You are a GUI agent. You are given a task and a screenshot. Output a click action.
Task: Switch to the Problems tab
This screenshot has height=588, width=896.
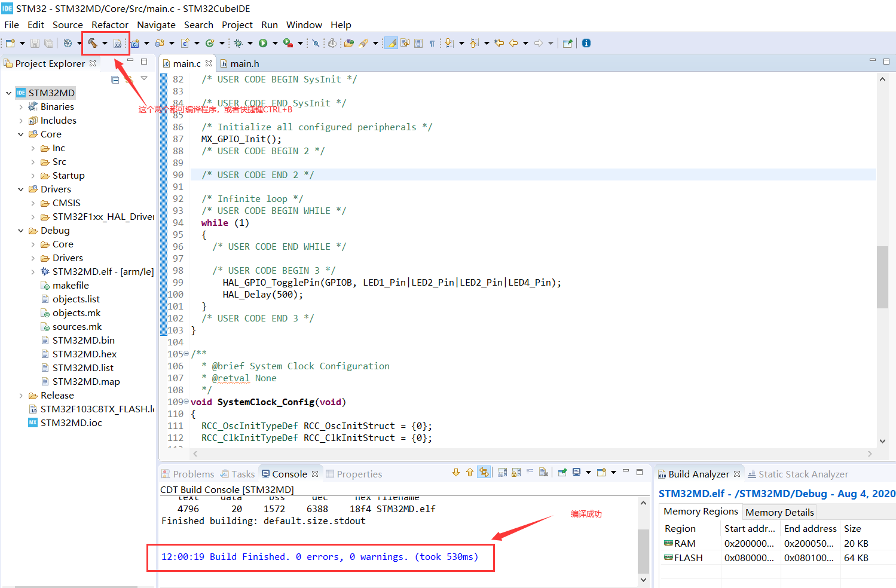point(188,474)
